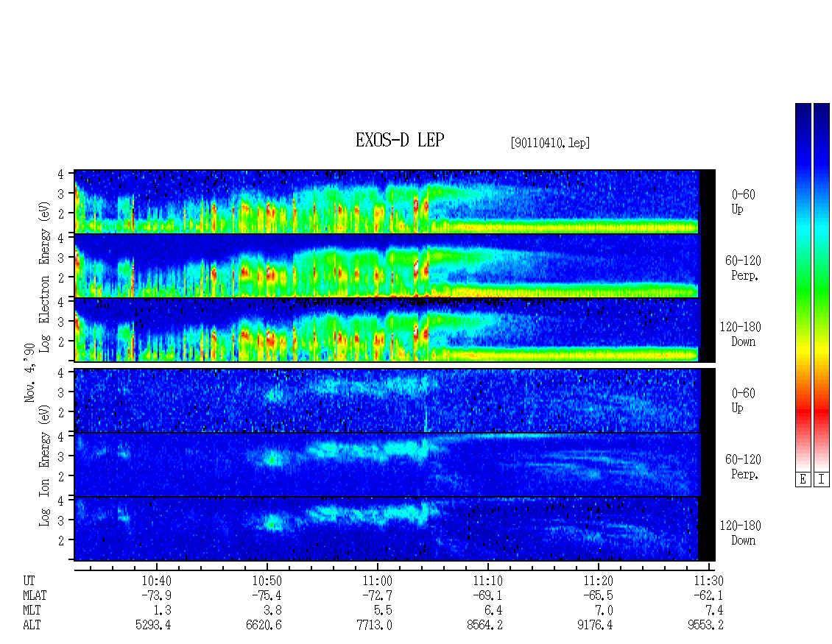The height and width of the screenshot is (644, 832).
Task: Click the E label box under color bar
Action: point(803,479)
